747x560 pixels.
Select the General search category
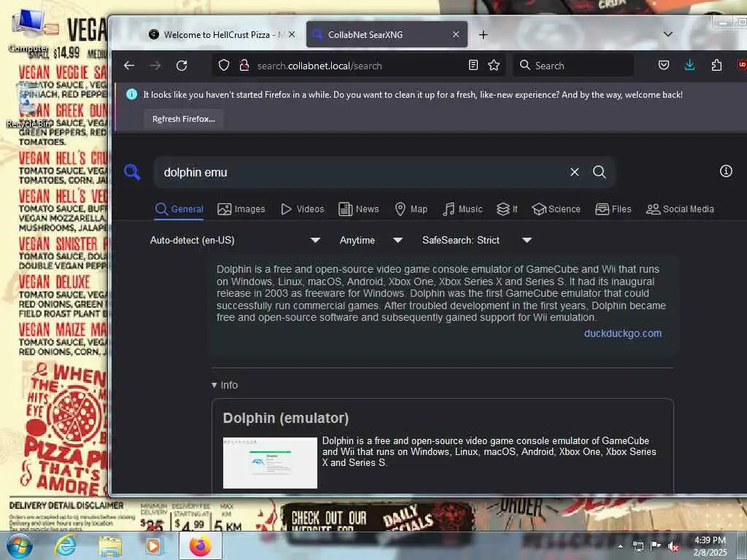[x=179, y=209]
